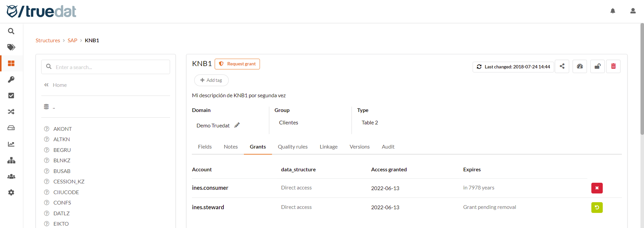Click the Add tag button
The height and width of the screenshot is (228, 644).
[x=211, y=80]
